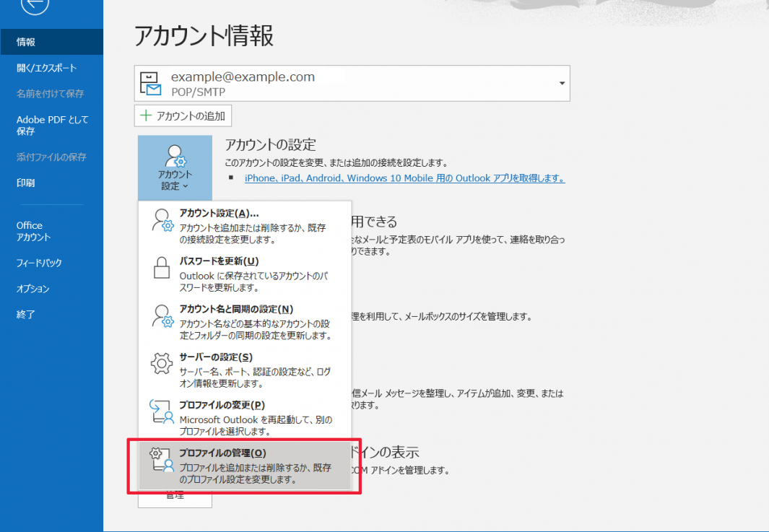Viewport: 769px width, 532px height.
Task: Open the example@example.com account combo box
Action: point(352,84)
